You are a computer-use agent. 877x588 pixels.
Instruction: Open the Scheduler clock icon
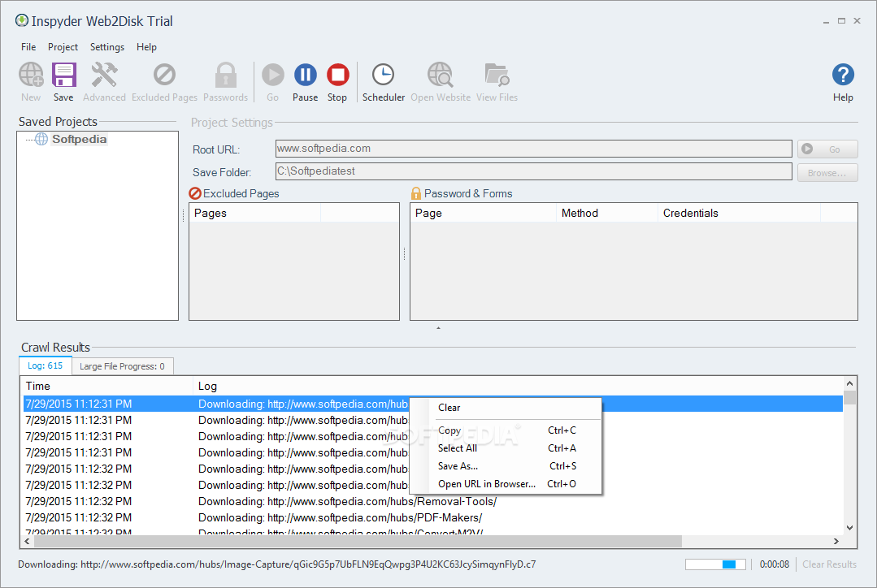[x=383, y=75]
